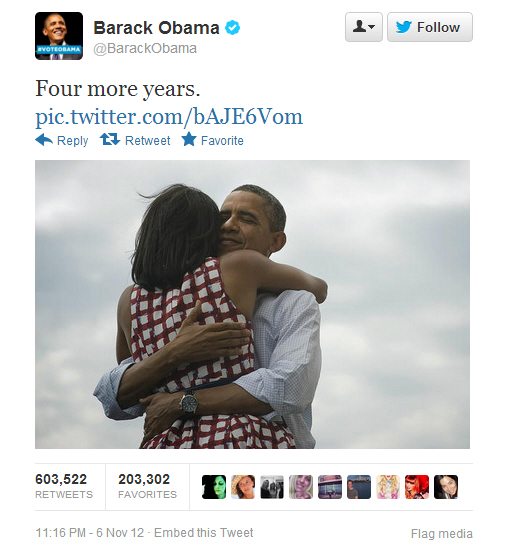Open the green-faced user avatar
Viewport: 516px width, 552px height.
214,487
